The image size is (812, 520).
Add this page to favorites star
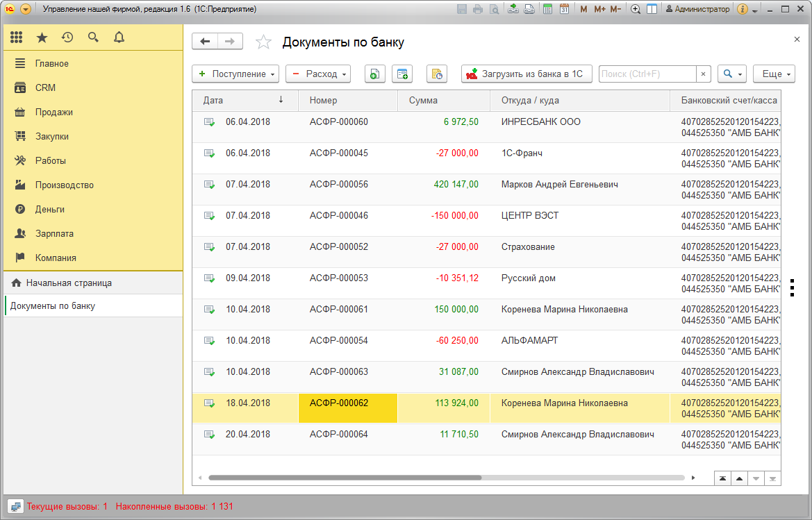click(263, 42)
